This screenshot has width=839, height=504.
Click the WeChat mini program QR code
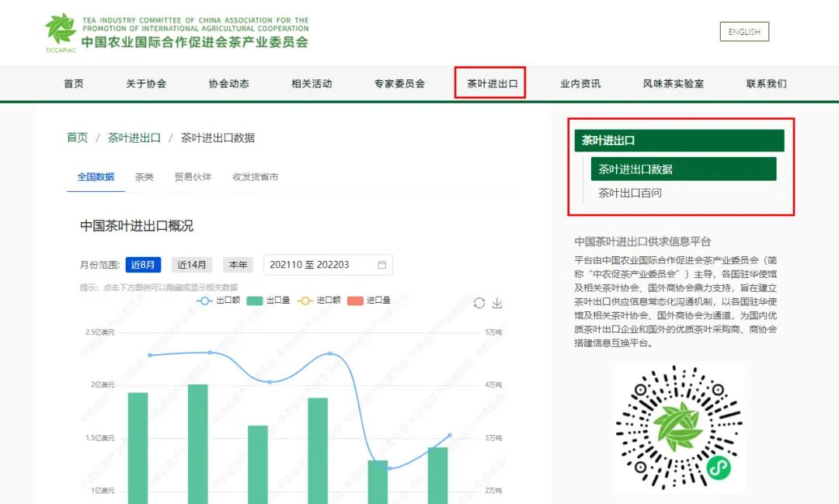(x=678, y=428)
